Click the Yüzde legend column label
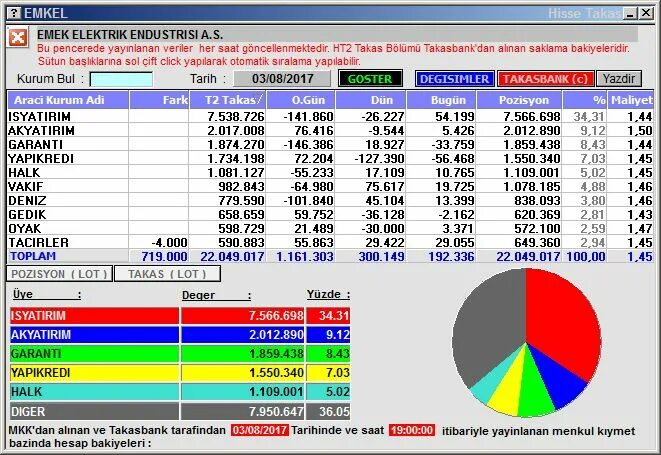The height and width of the screenshot is (455, 661). tap(328, 294)
